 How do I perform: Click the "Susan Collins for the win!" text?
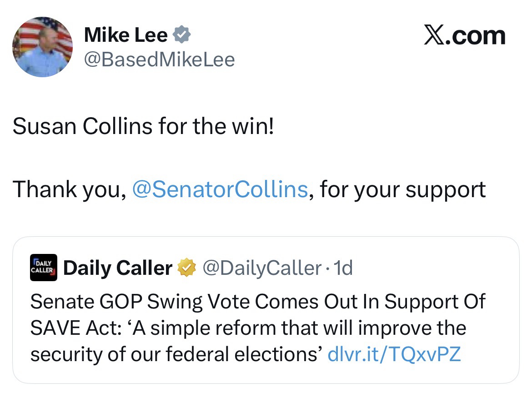pyautogui.click(x=143, y=126)
